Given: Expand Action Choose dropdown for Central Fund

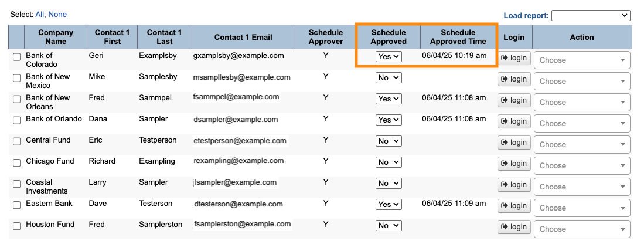Looking at the screenshot, I should pyautogui.click(x=582, y=144).
